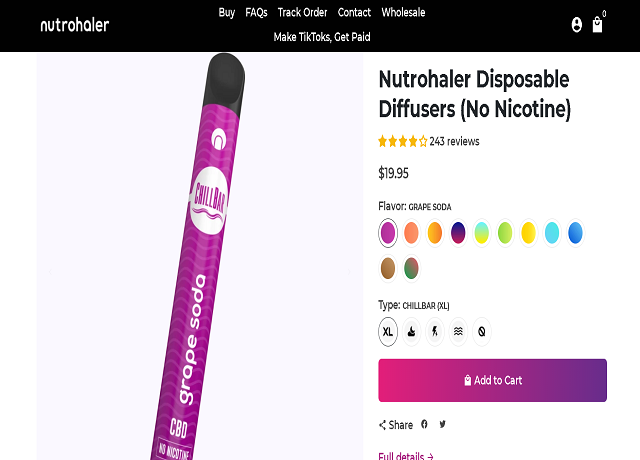
Task: Select the moon sleep type icon
Action: [x=411, y=331]
